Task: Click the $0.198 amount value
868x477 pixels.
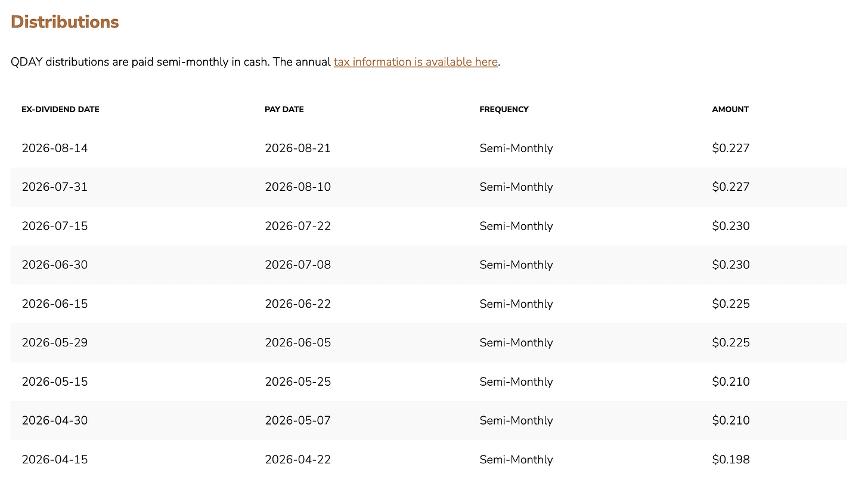Action: click(731, 460)
